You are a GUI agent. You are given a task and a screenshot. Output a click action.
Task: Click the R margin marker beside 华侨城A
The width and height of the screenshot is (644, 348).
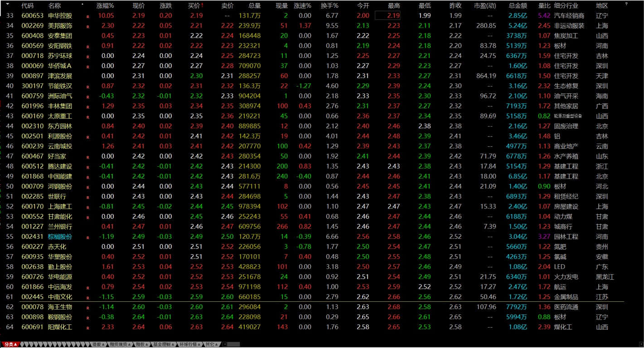(88, 66)
